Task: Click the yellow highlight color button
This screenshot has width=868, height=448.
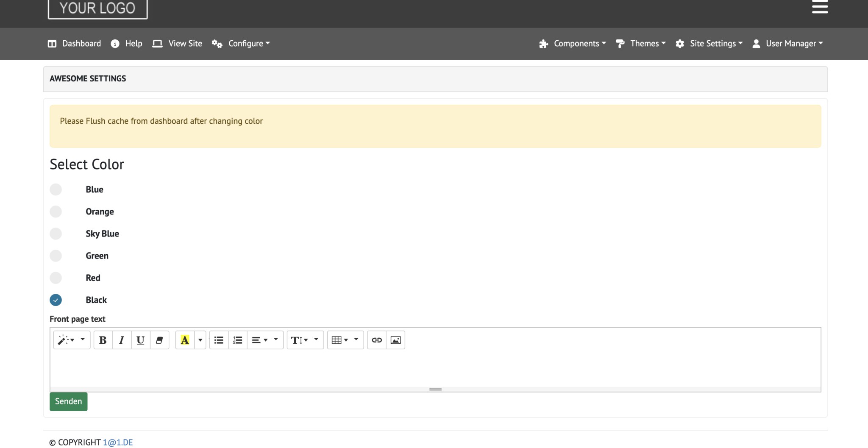Action: point(185,340)
